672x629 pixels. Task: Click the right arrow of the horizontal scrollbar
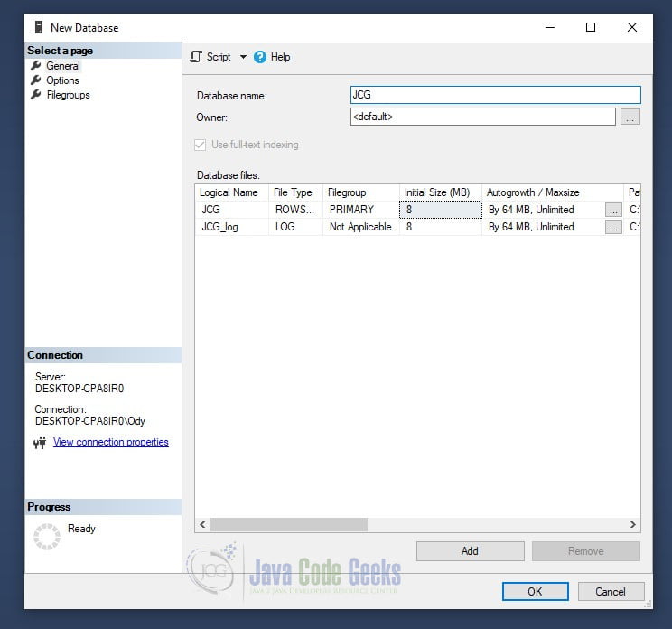click(632, 524)
